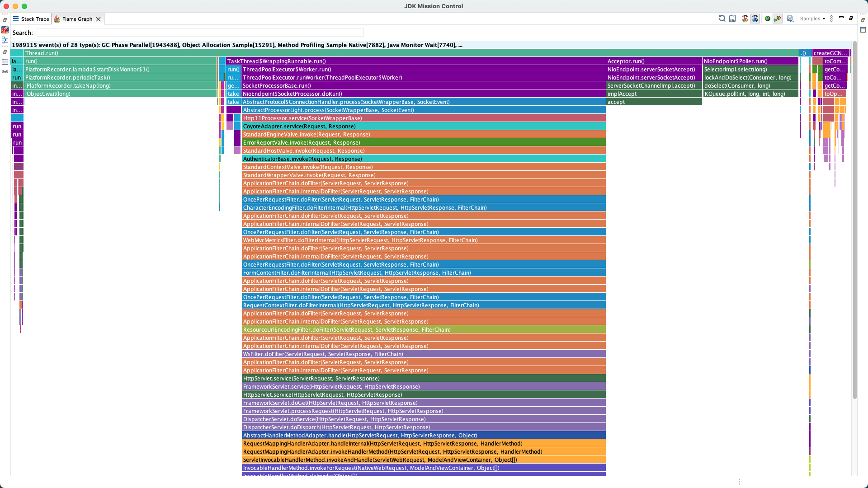Click the Search input field

pyautogui.click(x=200, y=33)
